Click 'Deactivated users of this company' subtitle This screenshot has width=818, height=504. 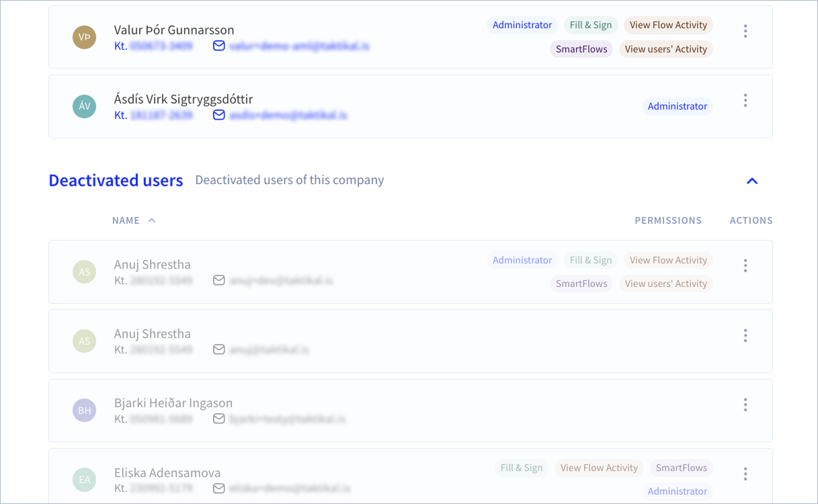pos(290,180)
